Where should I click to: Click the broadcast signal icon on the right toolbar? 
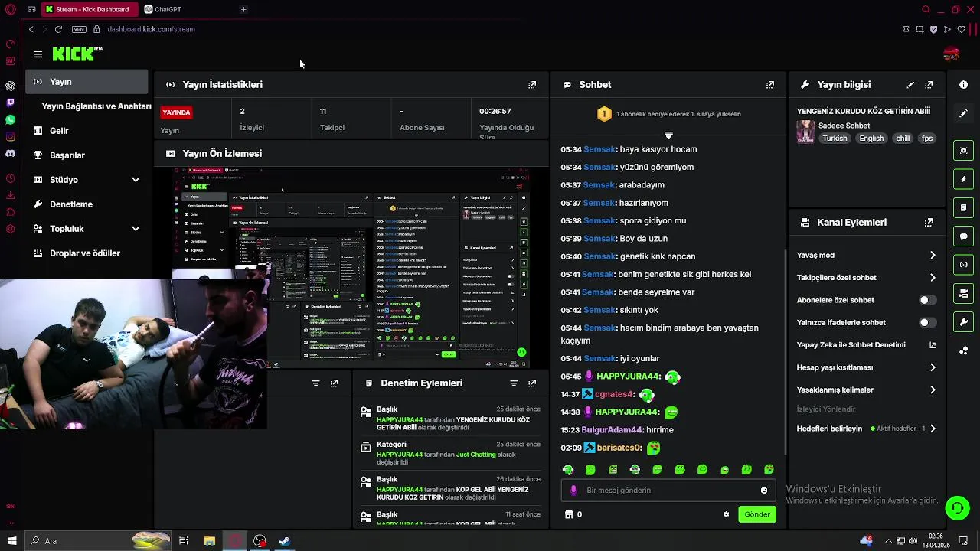click(964, 265)
